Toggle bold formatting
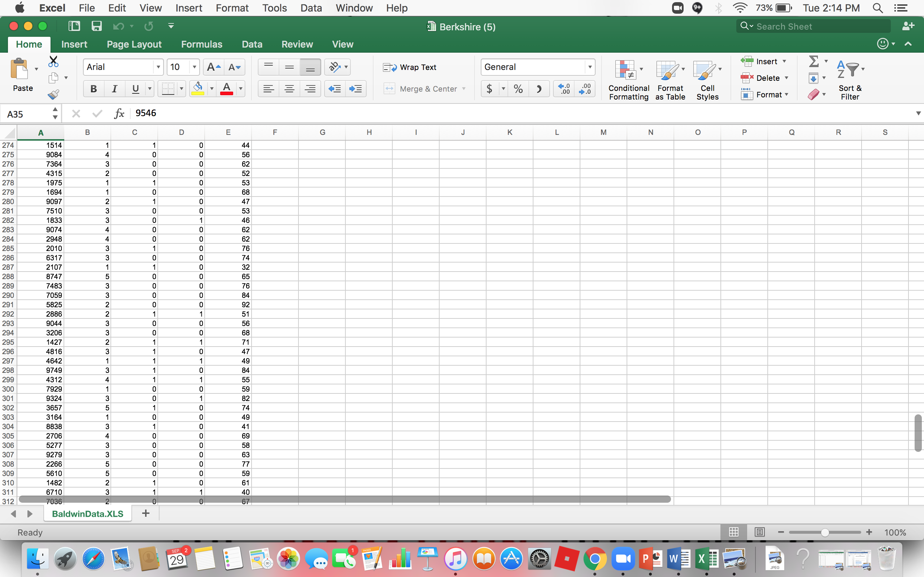 tap(93, 89)
